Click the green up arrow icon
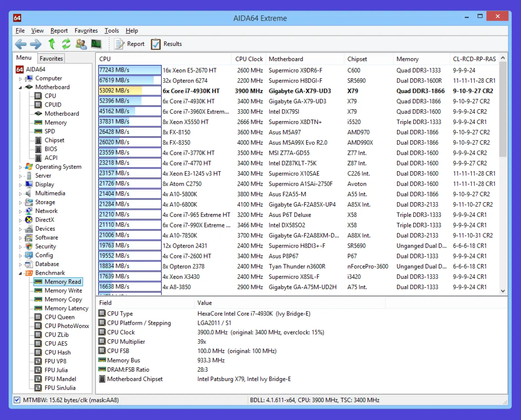 pyautogui.click(x=52, y=44)
